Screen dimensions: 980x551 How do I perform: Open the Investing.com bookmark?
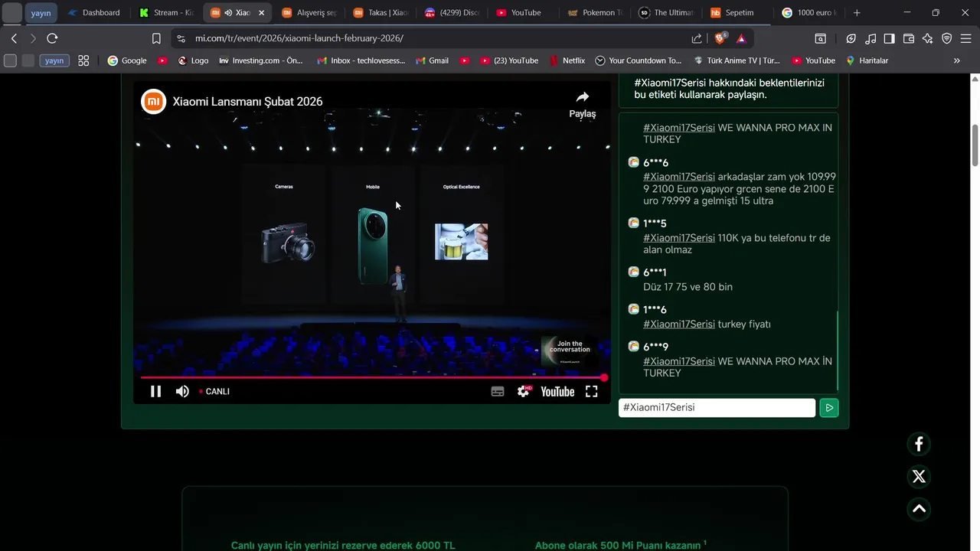[260, 60]
